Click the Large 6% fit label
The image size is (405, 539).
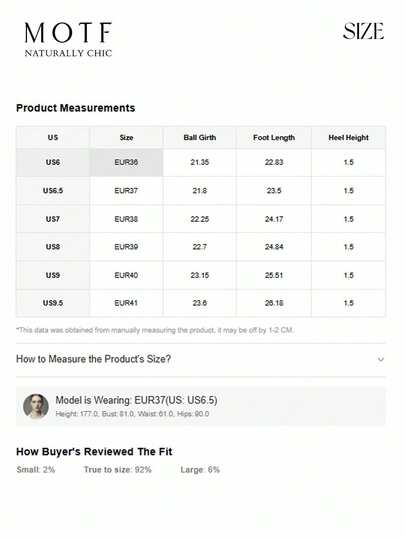200,470
